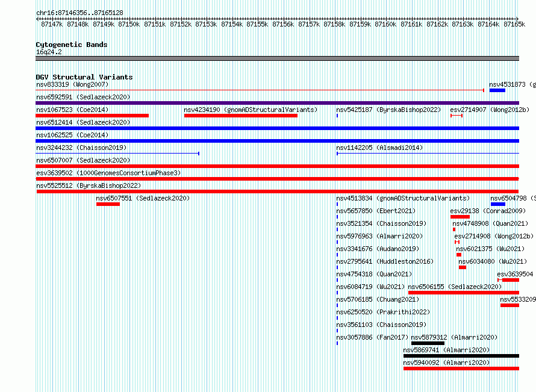Select nsv3561103 (Chaisson2019) label

point(381,325)
